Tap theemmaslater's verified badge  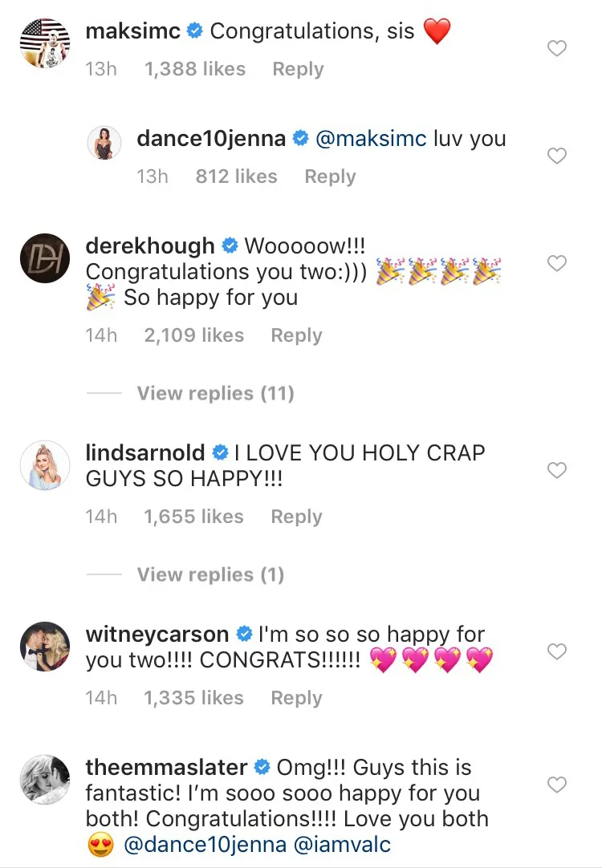260,768
